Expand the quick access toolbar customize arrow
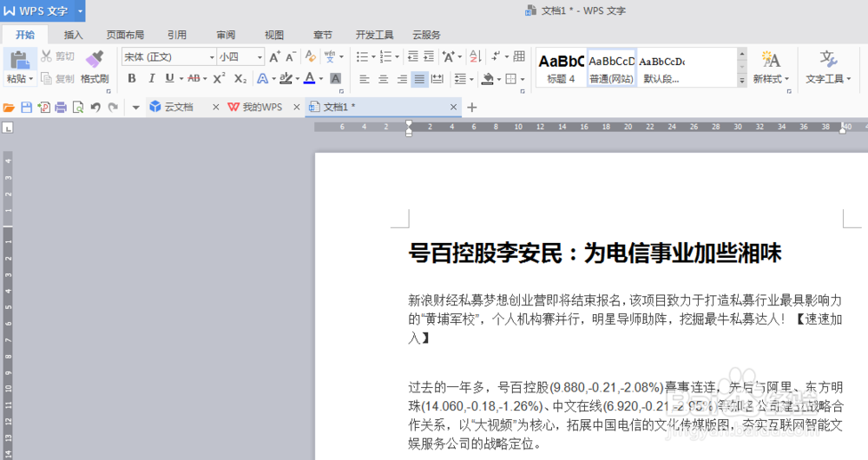The image size is (868, 460). (x=135, y=108)
